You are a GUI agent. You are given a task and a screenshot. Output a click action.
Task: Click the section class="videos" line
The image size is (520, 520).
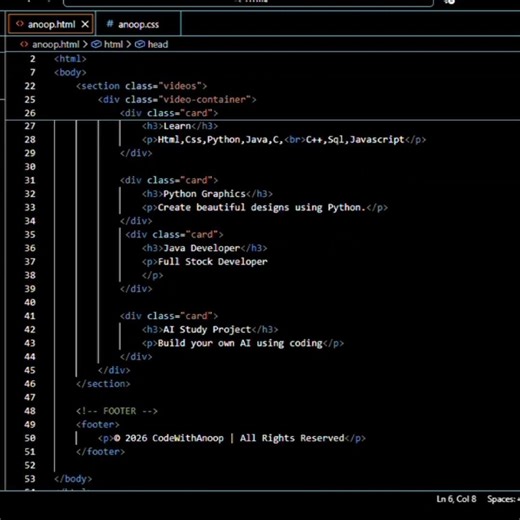141,86
